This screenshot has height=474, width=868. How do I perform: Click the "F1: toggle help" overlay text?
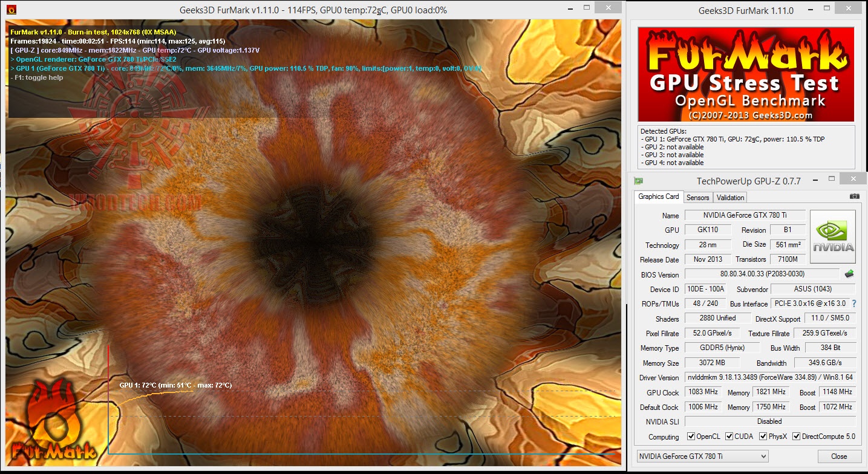coord(38,77)
